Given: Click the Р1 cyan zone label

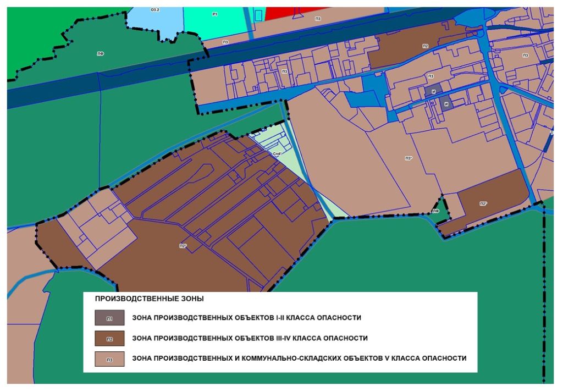Looking at the screenshot, I should pos(215,13).
